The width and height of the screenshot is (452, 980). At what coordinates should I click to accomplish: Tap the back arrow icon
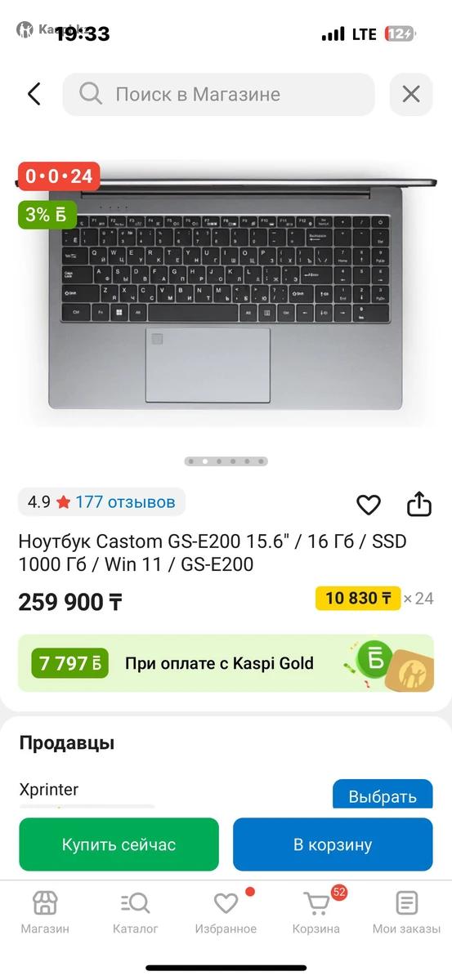pos(34,94)
